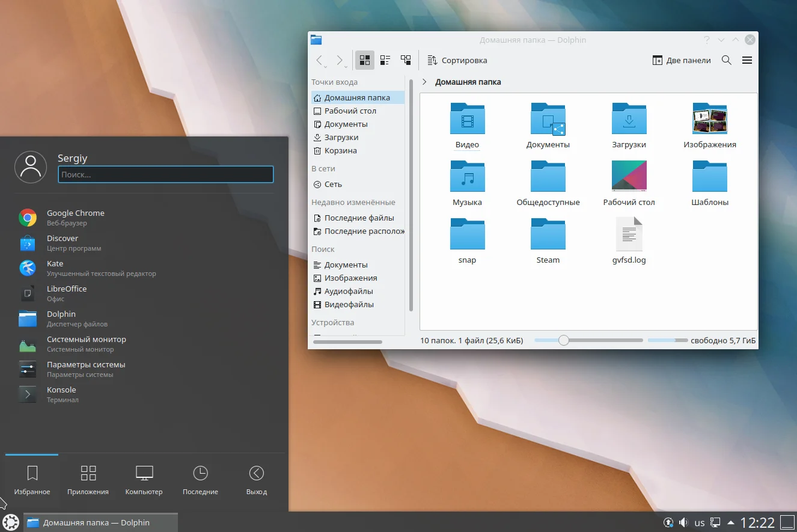
Task: Go back with the left arrow button
Action: click(320, 60)
